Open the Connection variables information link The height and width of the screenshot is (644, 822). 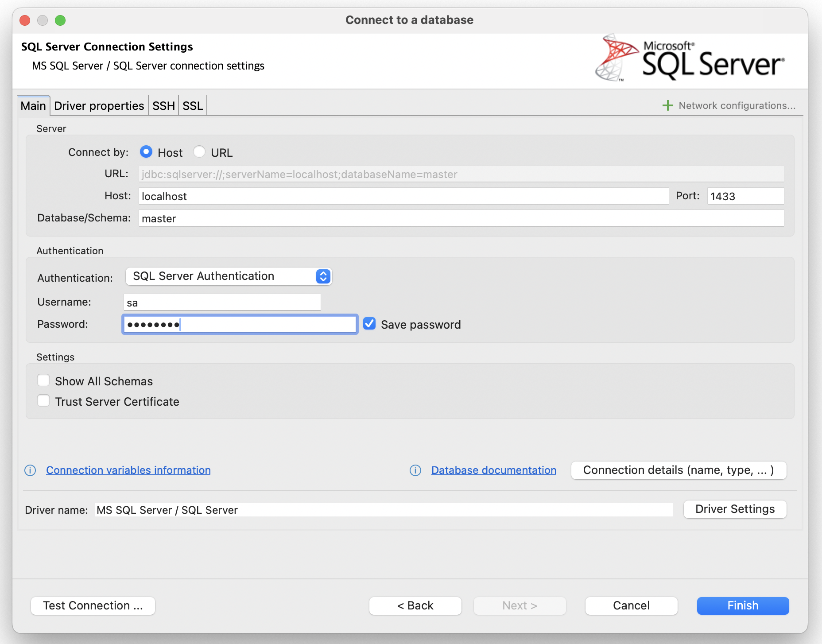[x=128, y=470]
